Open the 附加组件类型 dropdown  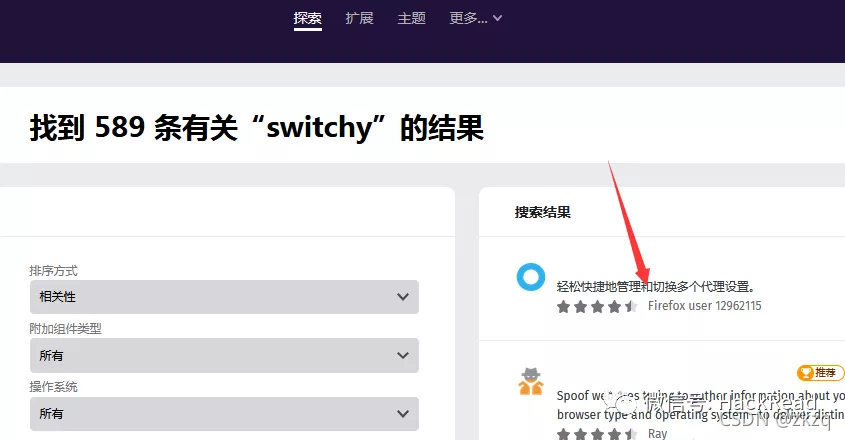(x=224, y=355)
